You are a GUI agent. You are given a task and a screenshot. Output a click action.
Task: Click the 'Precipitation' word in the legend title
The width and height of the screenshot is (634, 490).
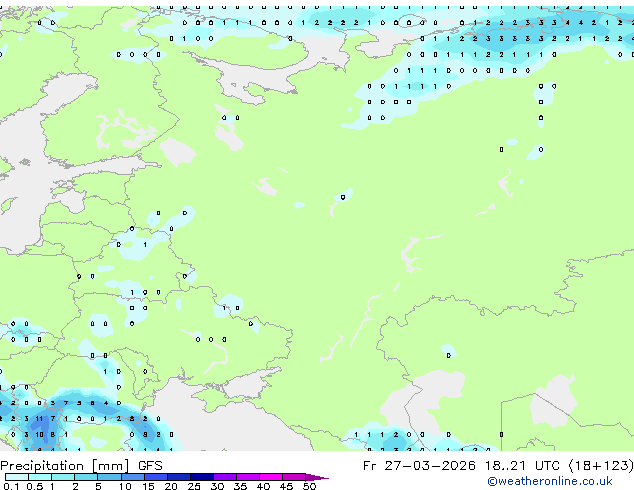click(42, 466)
